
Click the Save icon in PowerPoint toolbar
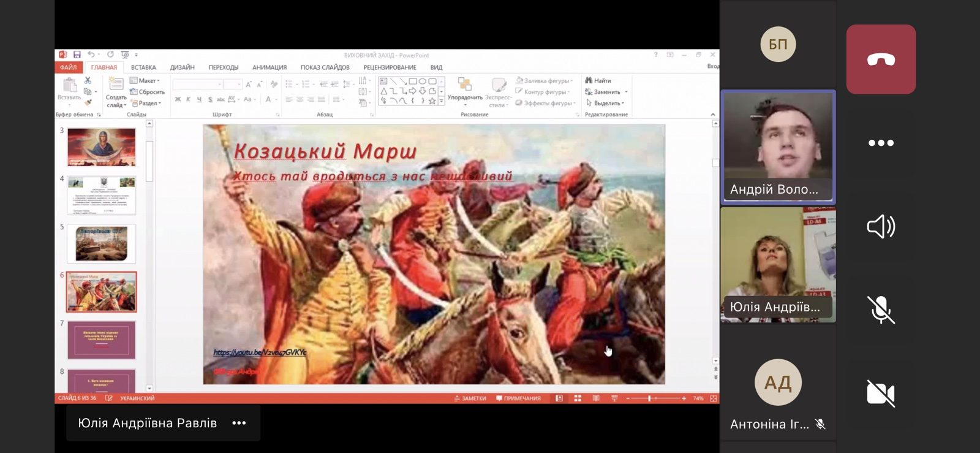click(77, 55)
